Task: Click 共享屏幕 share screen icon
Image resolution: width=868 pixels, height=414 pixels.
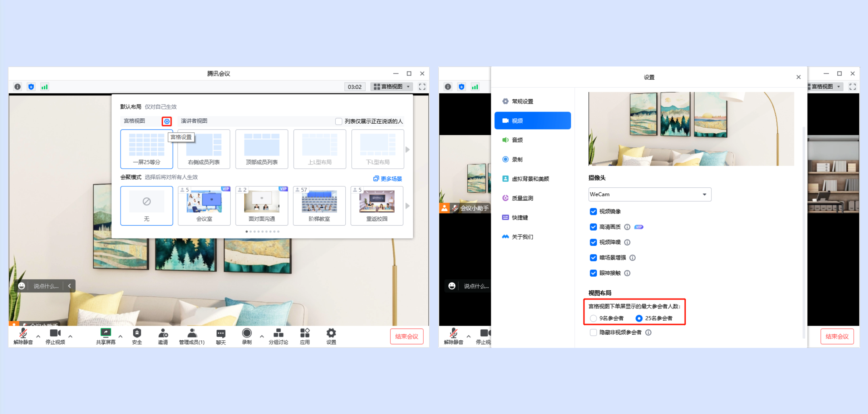Action: click(105, 333)
